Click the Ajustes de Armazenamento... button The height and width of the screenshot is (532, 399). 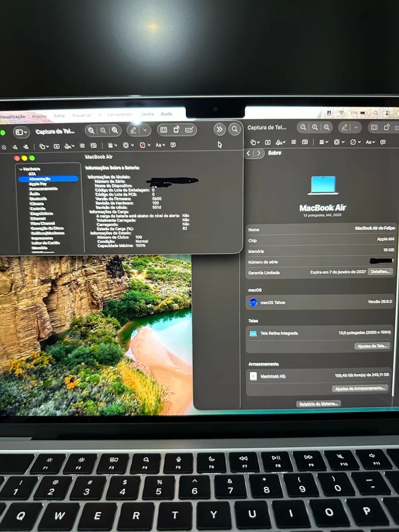click(x=360, y=388)
